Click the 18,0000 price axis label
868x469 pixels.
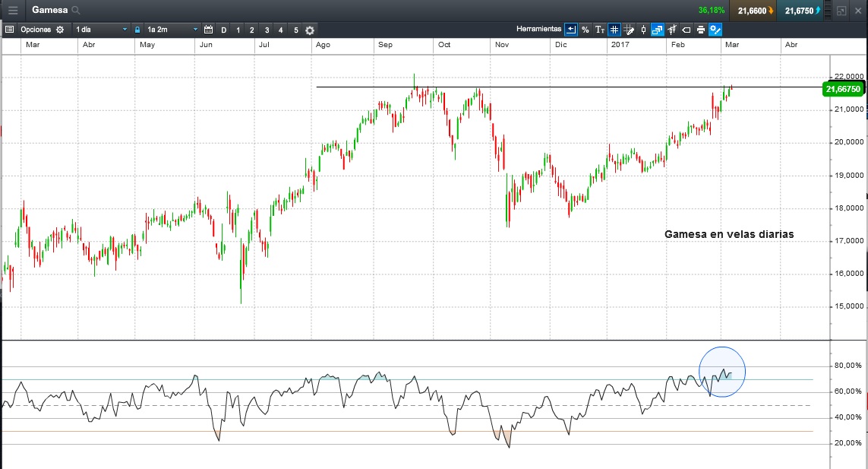(849, 208)
